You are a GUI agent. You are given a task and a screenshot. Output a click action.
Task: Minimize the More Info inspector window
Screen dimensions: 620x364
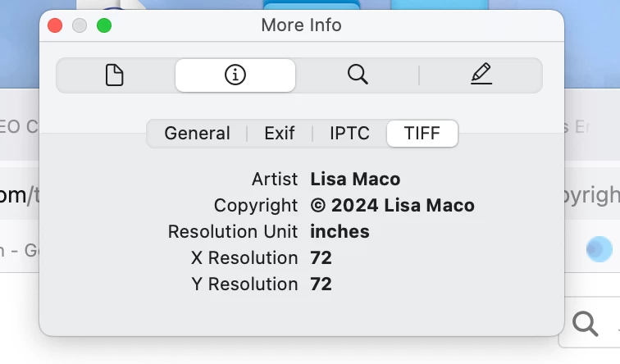80,25
